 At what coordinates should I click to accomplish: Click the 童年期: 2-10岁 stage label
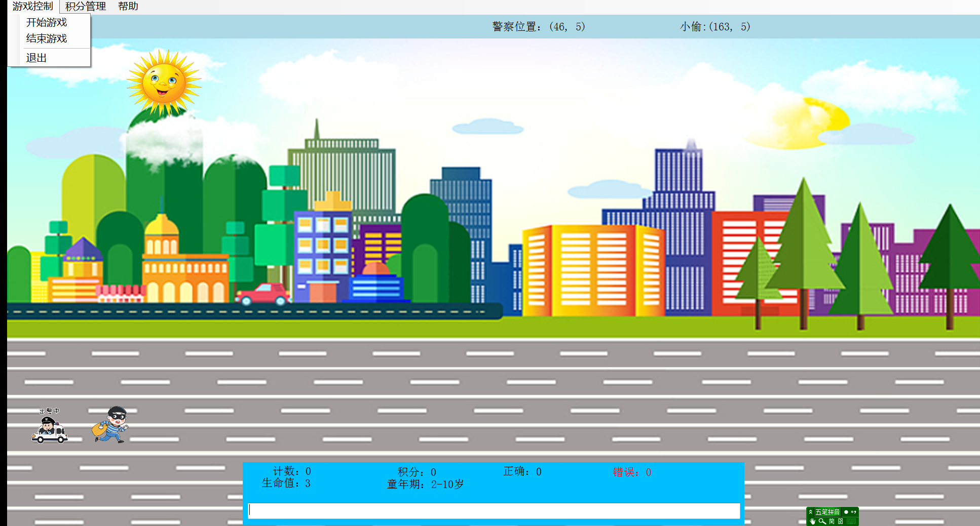425,484
